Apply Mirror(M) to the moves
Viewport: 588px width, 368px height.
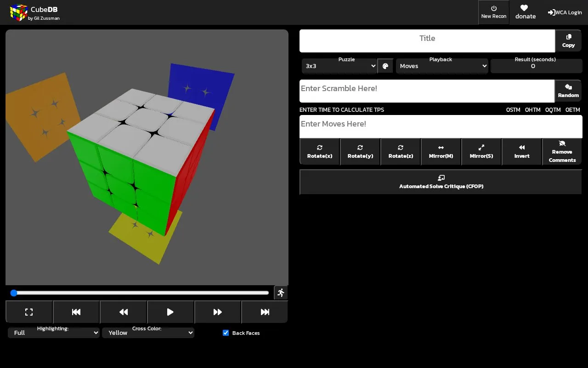tap(441, 152)
